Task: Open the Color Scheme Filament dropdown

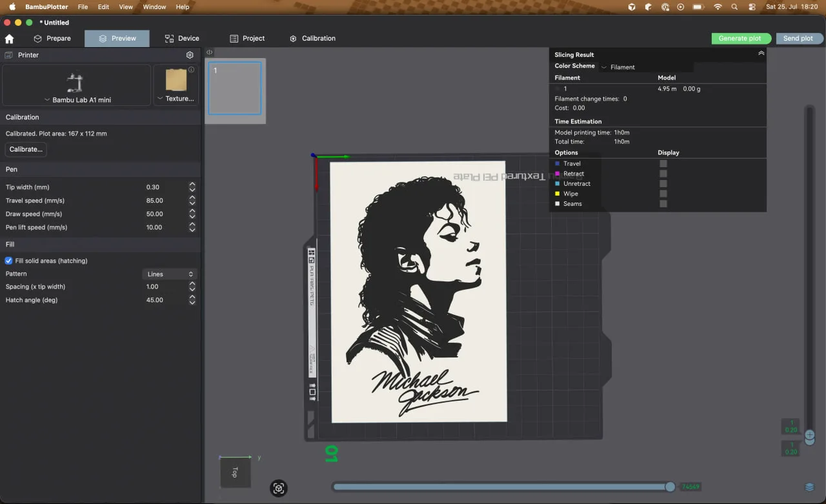Action: (x=646, y=67)
